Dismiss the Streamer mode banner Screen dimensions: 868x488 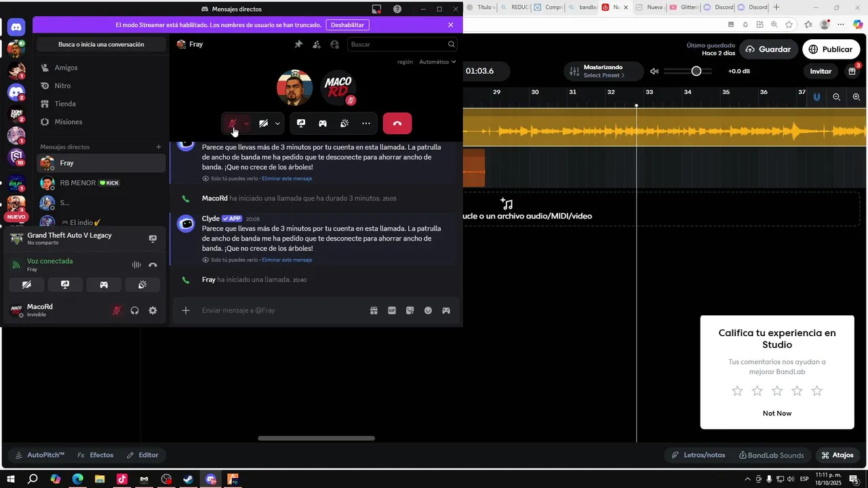click(451, 25)
